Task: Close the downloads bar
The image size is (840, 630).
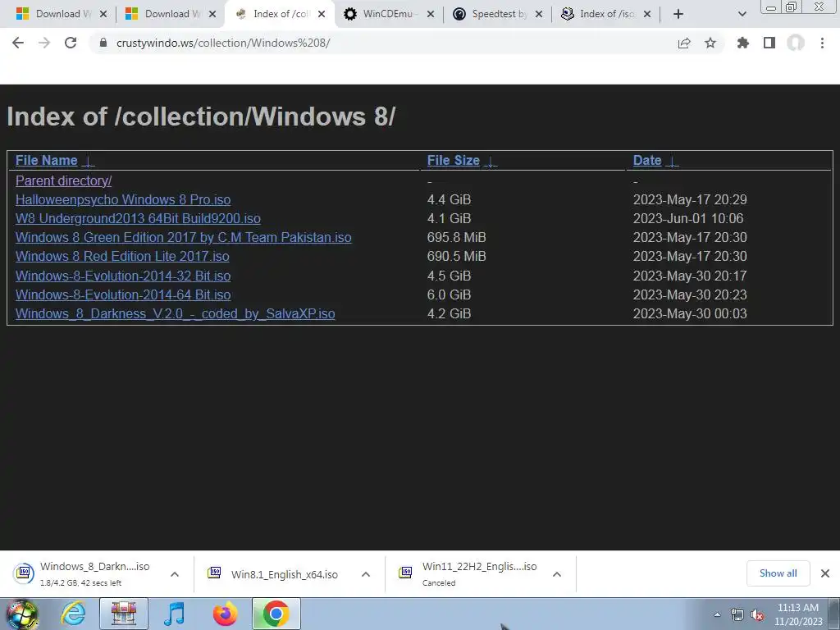Action: click(x=825, y=573)
